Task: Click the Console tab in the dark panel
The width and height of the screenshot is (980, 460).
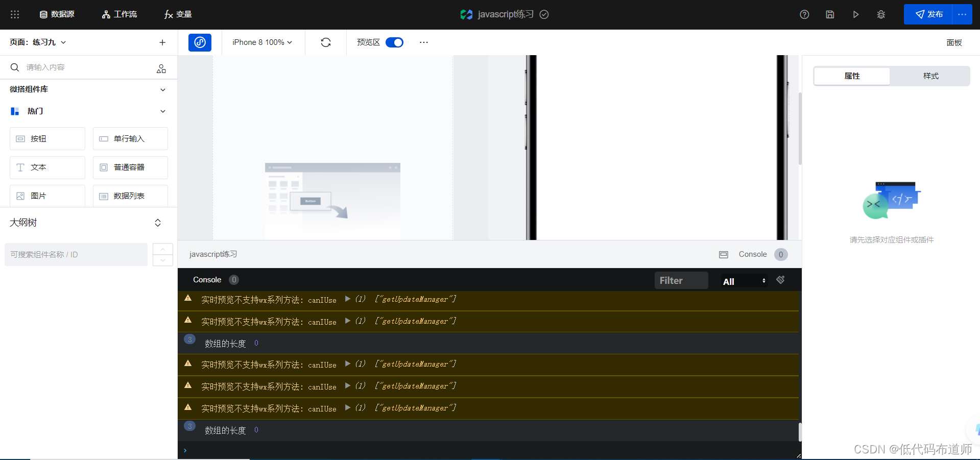Action: 207,280
